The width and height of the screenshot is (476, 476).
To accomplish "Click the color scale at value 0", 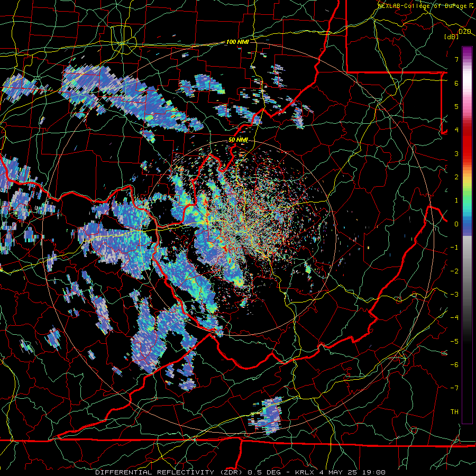I will 467,224.
